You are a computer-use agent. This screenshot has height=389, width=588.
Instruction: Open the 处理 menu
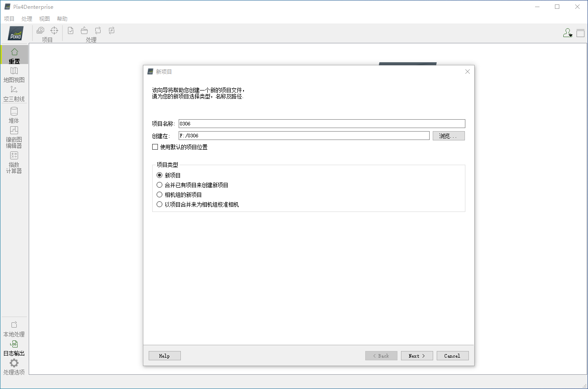click(27, 19)
